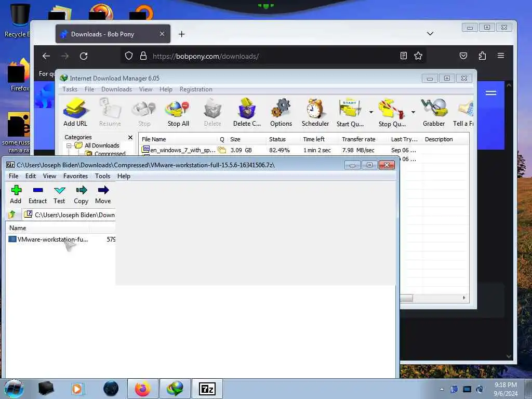Open the Favorites menu in 7-Zip

[76, 176]
